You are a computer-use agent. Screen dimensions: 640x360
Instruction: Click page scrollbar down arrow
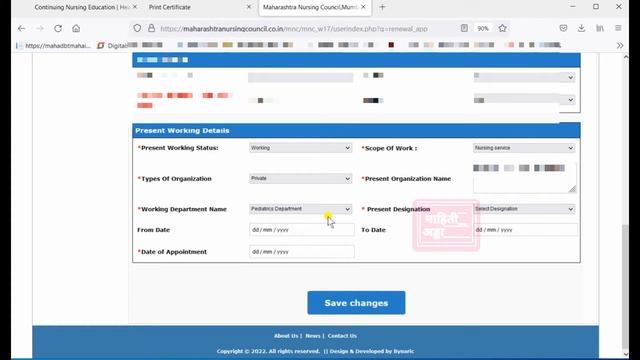[x=626, y=354]
